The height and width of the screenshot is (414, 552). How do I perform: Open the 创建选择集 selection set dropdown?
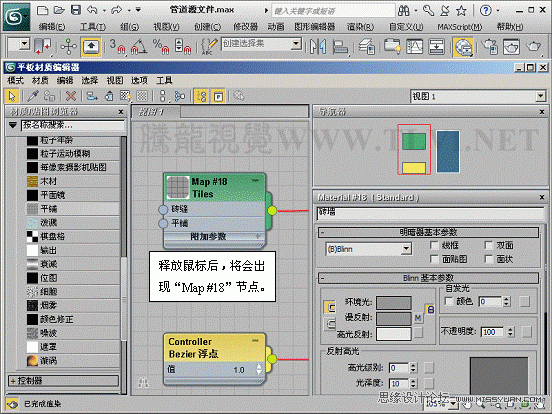[261, 44]
